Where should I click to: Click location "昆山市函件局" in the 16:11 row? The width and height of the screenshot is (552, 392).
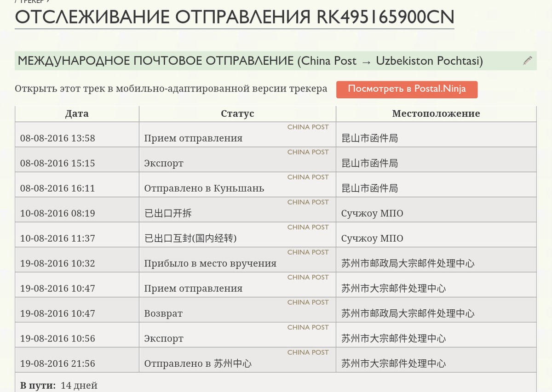click(x=370, y=188)
